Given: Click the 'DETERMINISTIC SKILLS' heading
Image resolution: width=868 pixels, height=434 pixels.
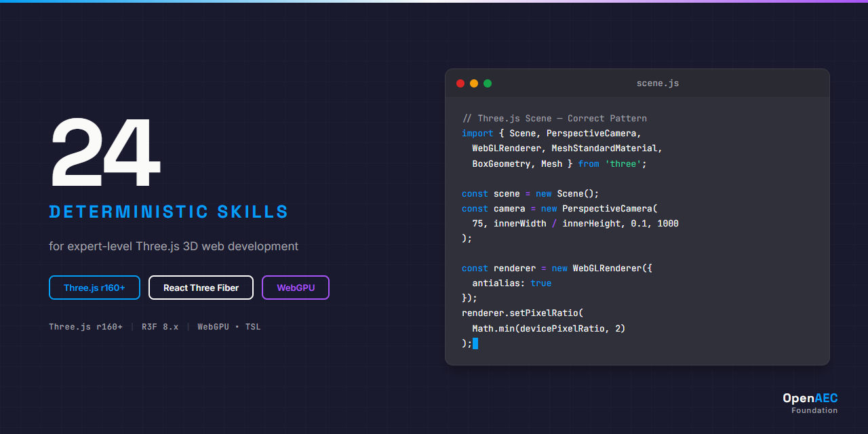Looking at the screenshot, I should click(x=168, y=212).
